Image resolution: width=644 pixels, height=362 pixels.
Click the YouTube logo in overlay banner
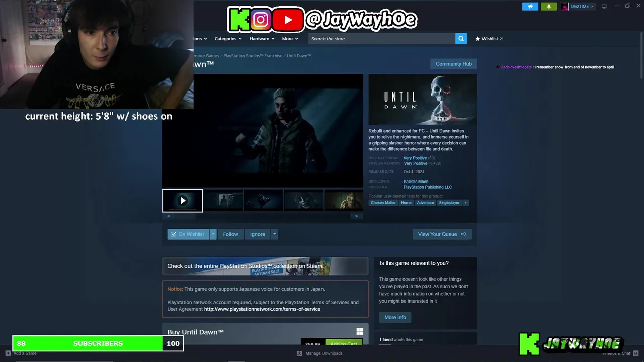[x=288, y=20]
